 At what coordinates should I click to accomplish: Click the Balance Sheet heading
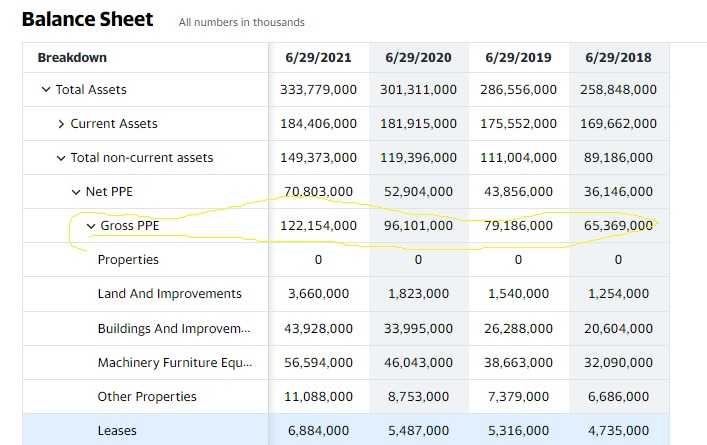[x=87, y=19]
